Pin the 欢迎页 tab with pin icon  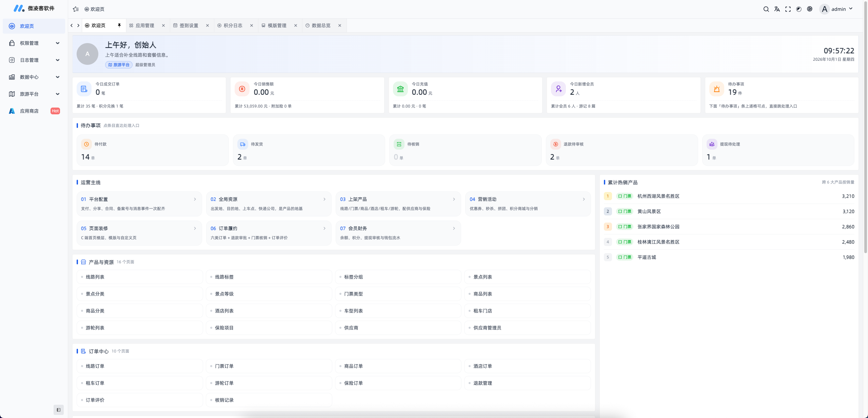[119, 25]
